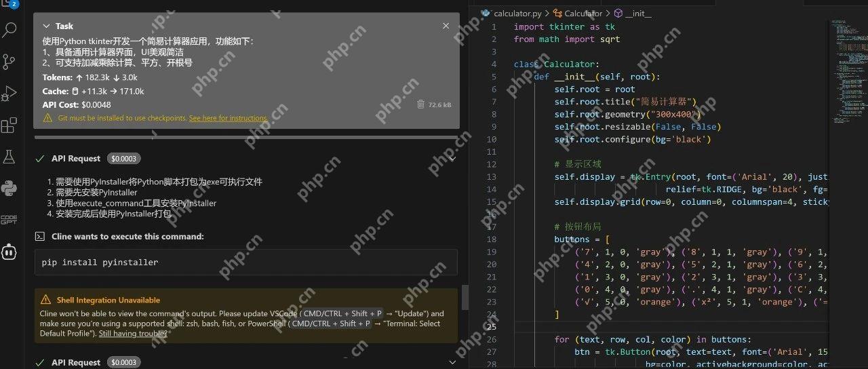Click the pip install pyinstaller command box
Screen dimensions: 868x369
point(246,262)
